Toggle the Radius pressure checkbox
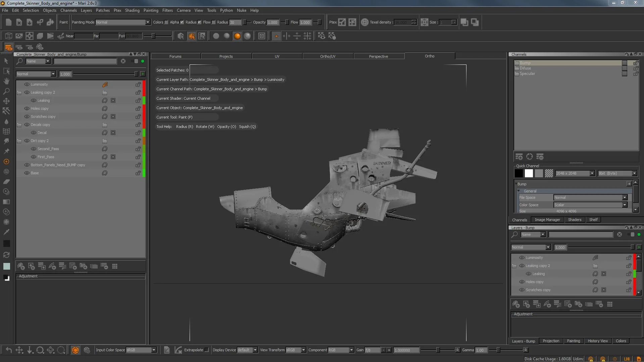Viewport: 644px width, 362px height. (199, 22)
